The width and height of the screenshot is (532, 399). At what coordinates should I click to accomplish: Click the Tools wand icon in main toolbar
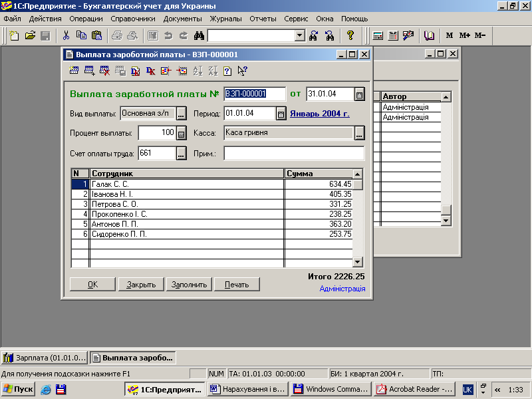click(x=408, y=35)
